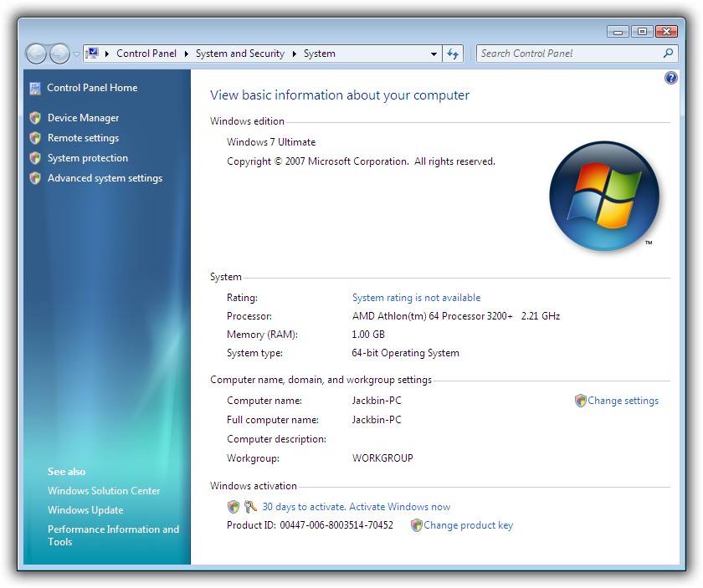Open System protection from sidebar
Viewport: 703px width, 588px height.
[87, 158]
